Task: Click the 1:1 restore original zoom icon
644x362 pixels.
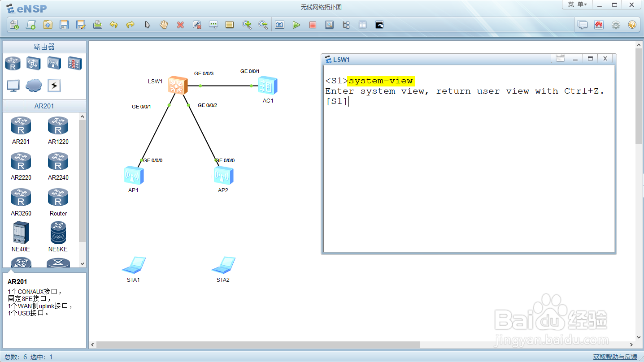Action: [279, 25]
